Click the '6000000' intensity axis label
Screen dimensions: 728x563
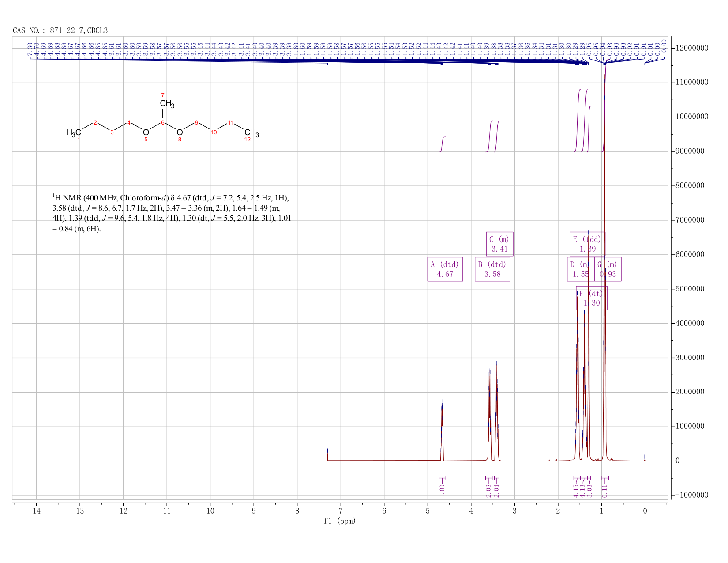click(690, 255)
